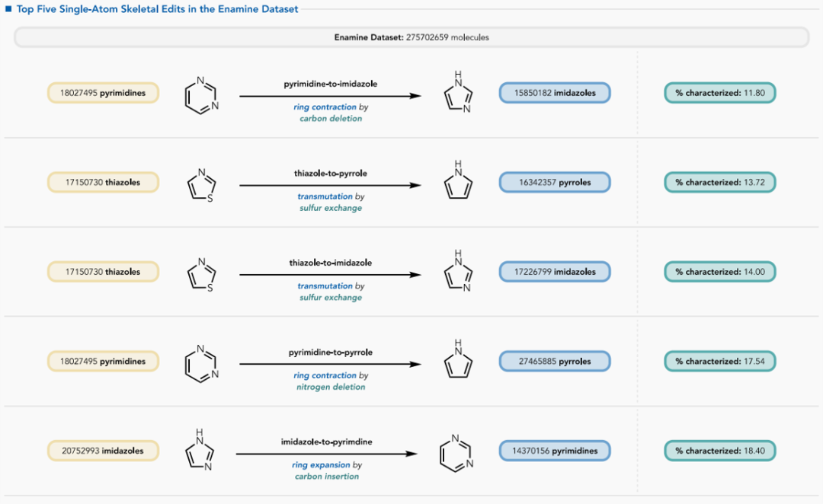
Task: Click the Enamine Dataset molecule count bar
Action: click(411, 37)
